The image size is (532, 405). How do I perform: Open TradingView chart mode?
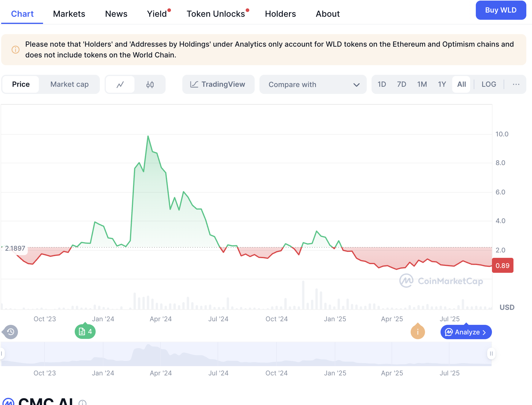(x=218, y=84)
